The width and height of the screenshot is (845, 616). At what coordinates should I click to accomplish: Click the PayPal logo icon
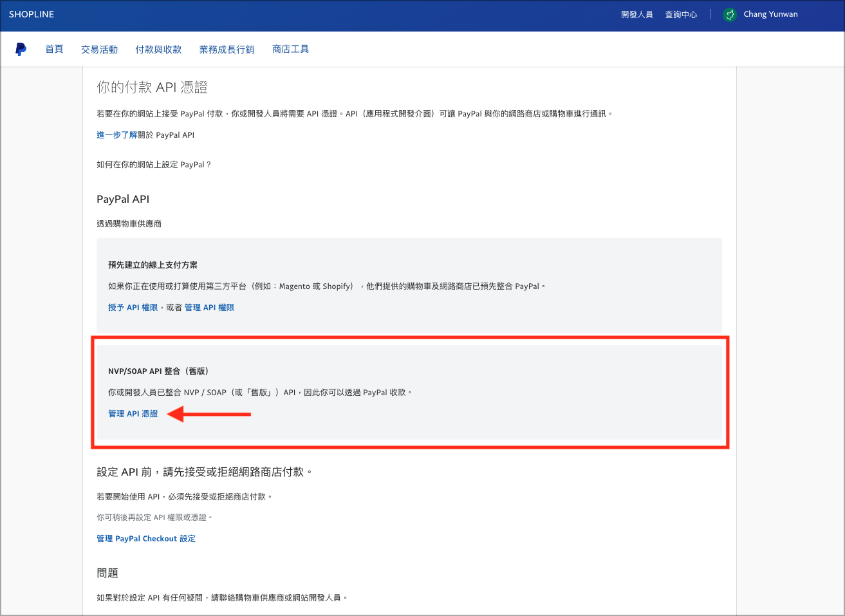[x=21, y=50]
